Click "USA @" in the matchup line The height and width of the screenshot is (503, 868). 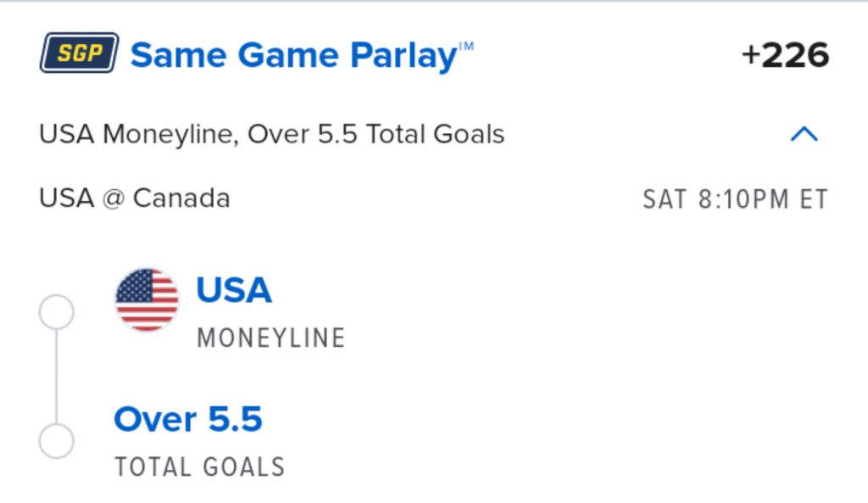pyautogui.click(x=83, y=198)
